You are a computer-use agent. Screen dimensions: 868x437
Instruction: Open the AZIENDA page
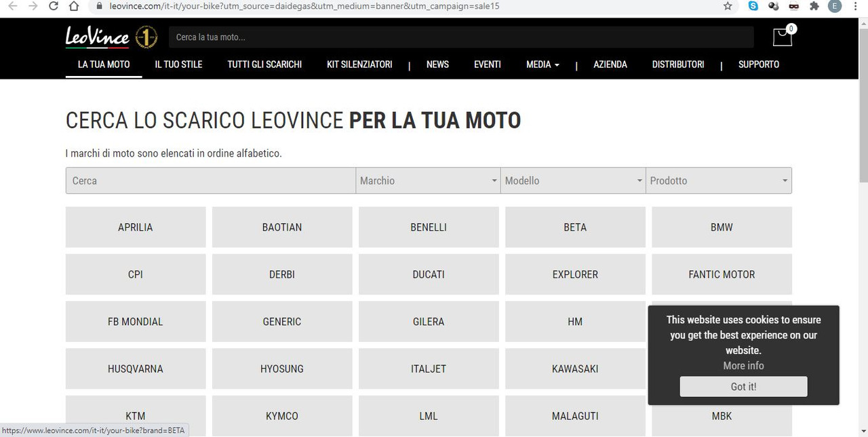(x=610, y=64)
